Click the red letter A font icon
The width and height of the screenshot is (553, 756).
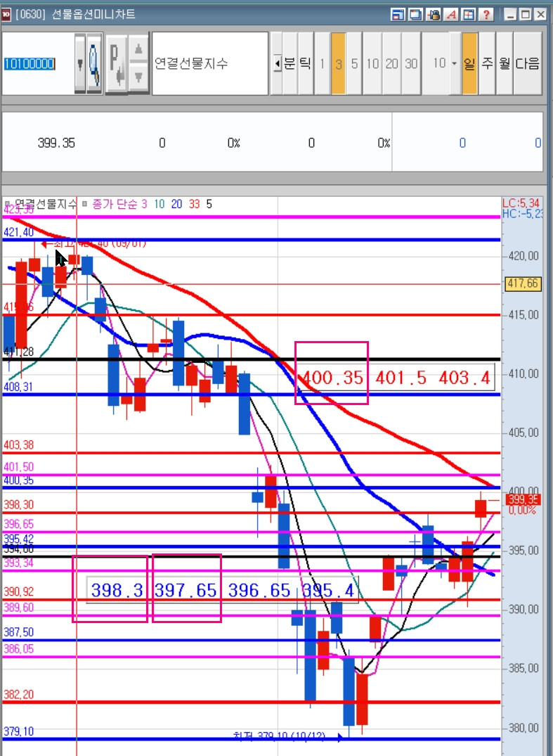tap(451, 15)
